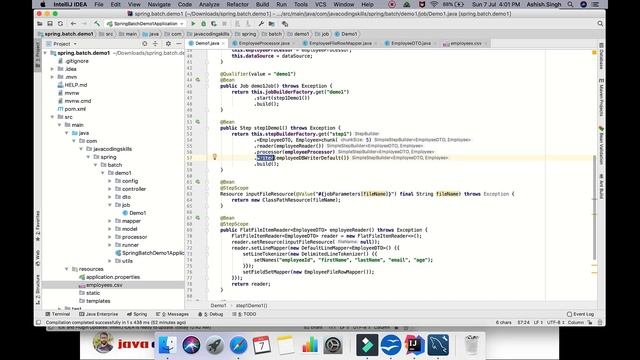
Task: Click Search Everywhere magnifier icon in toolbar
Action: click(x=600, y=24)
